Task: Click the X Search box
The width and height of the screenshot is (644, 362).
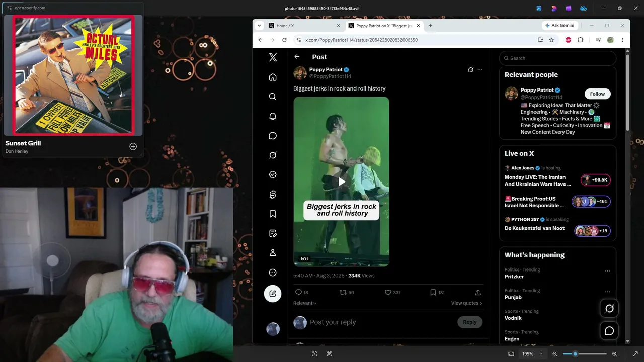Action: pos(557,58)
